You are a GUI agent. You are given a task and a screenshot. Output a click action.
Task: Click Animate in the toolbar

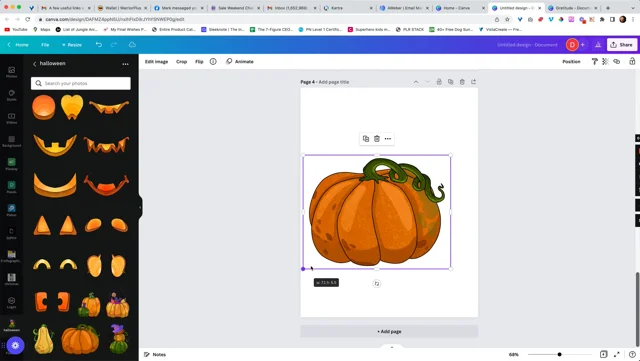point(240,61)
